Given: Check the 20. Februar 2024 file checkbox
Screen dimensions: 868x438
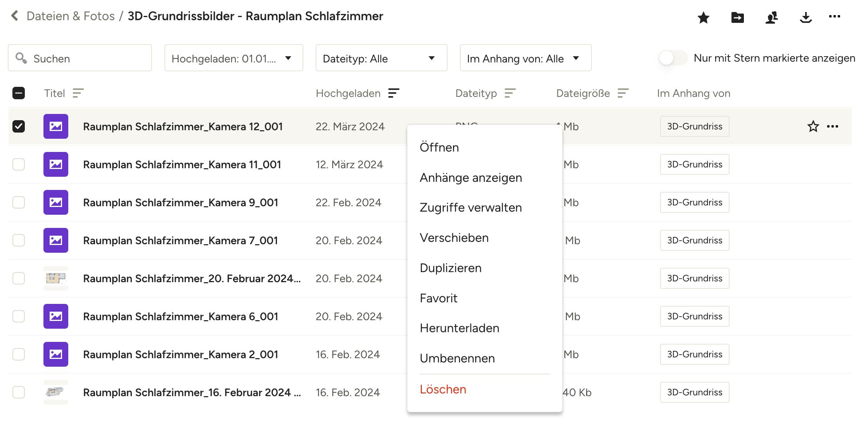Looking at the screenshot, I should tap(19, 278).
